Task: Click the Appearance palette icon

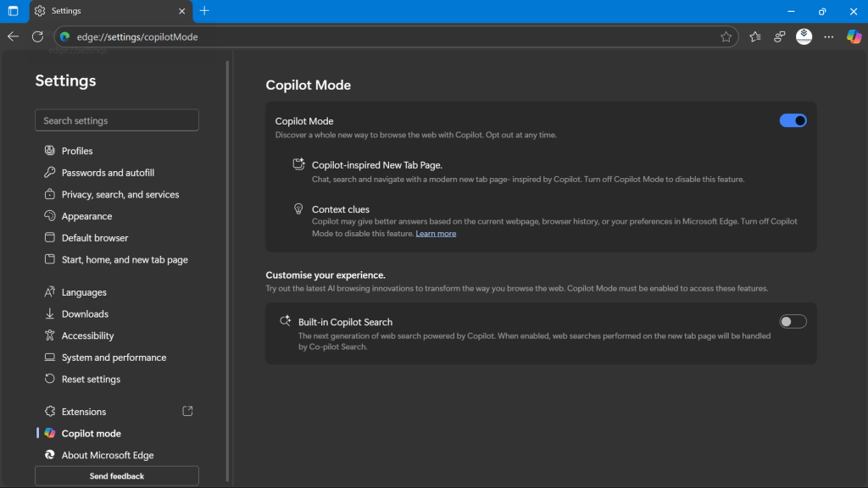Action: click(x=50, y=216)
